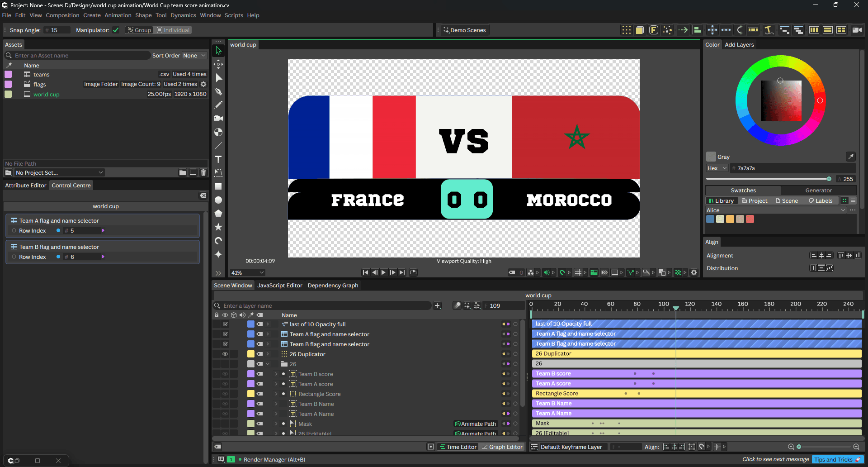Toggle visibility of Rectangle Score layer
The image size is (868, 467).
pos(225,394)
